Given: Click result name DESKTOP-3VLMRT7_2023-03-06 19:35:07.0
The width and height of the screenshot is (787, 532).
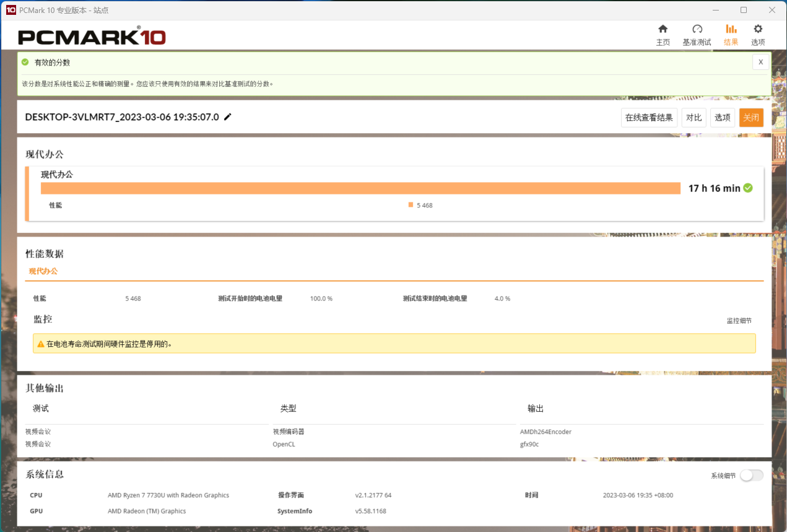Looking at the screenshot, I should coord(122,117).
